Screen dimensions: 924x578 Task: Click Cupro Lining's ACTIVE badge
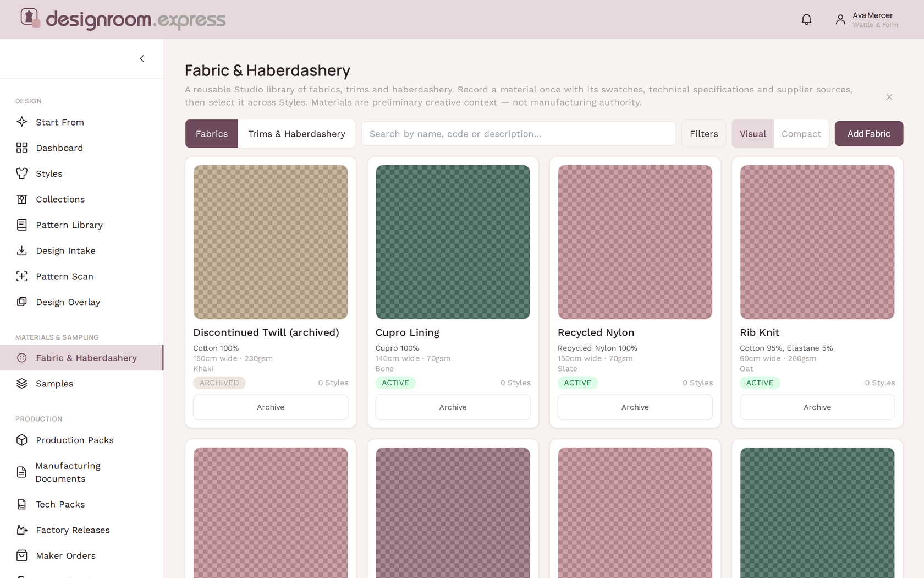point(395,383)
